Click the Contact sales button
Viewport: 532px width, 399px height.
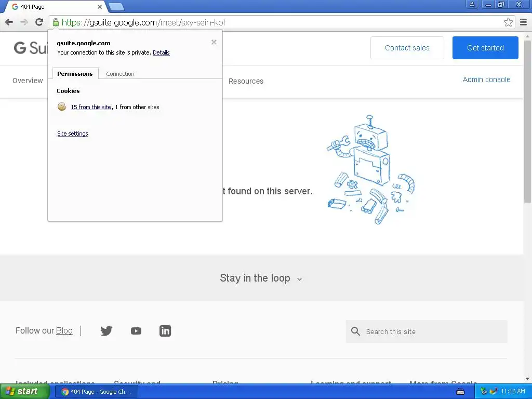pos(407,48)
